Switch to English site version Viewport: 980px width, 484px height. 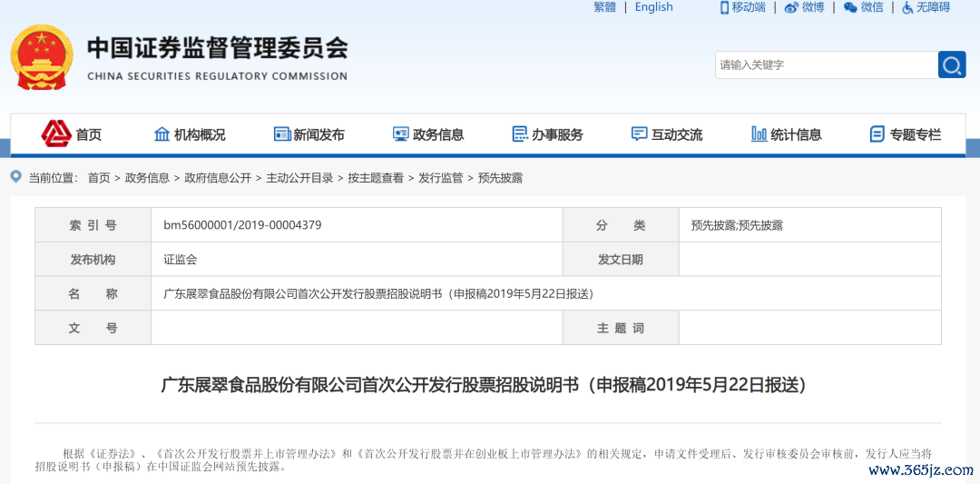[x=653, y=7]
